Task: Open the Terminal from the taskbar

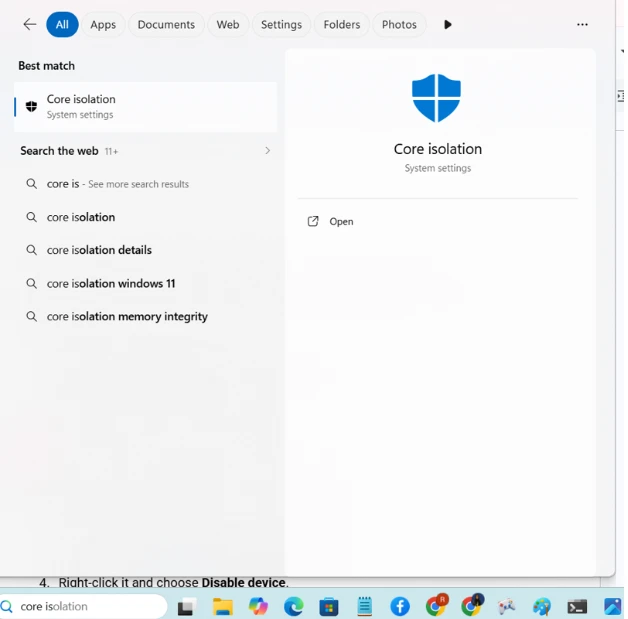Action: point(577,607)
